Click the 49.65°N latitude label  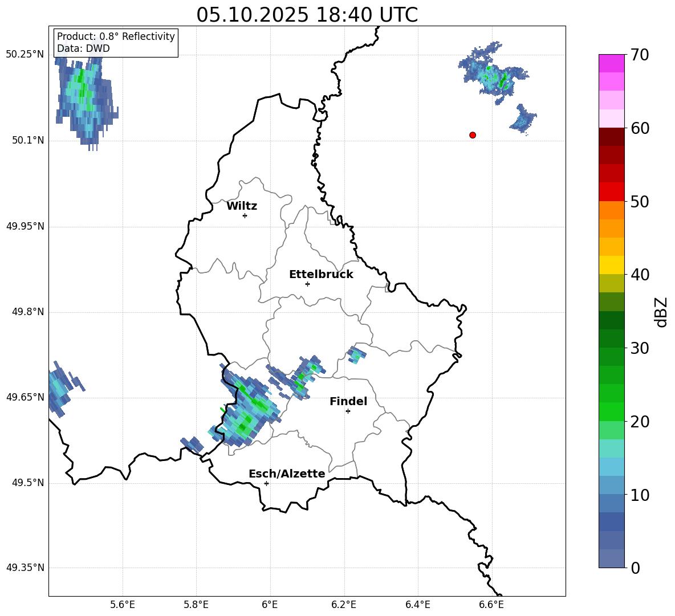tap(25, 397)
